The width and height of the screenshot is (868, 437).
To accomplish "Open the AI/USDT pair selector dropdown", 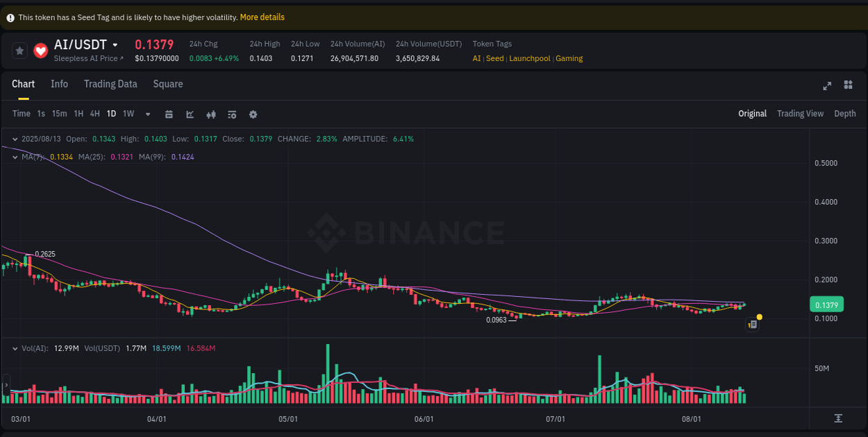I will 115,44.
